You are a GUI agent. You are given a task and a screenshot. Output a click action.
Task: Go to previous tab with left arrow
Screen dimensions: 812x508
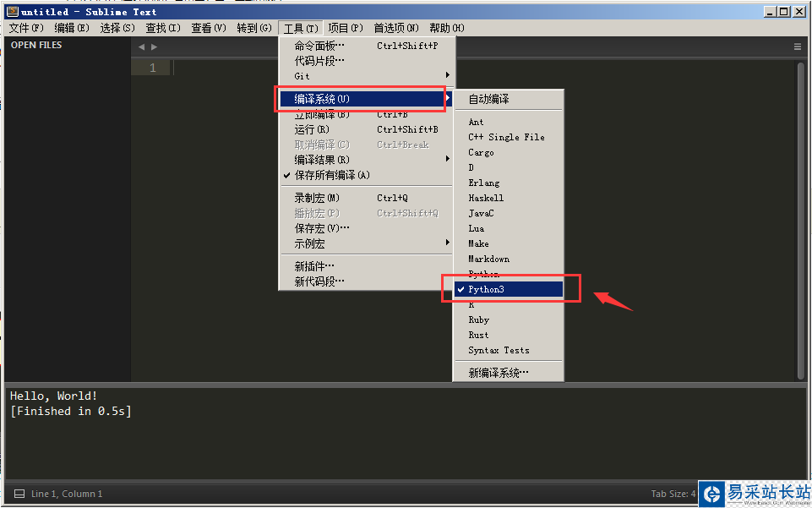click(141, 46)
